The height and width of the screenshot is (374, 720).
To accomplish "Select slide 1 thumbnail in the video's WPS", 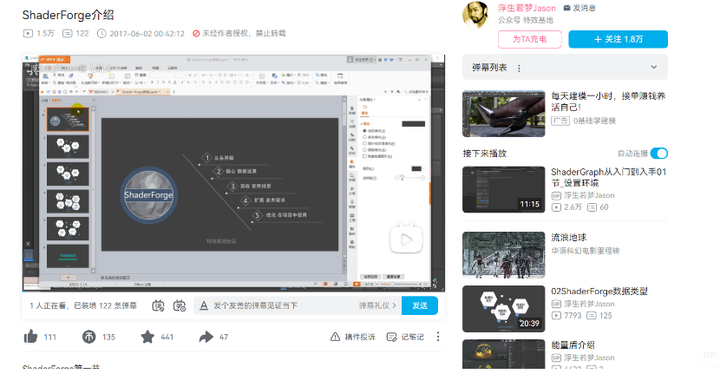I will tap(68, 119).
